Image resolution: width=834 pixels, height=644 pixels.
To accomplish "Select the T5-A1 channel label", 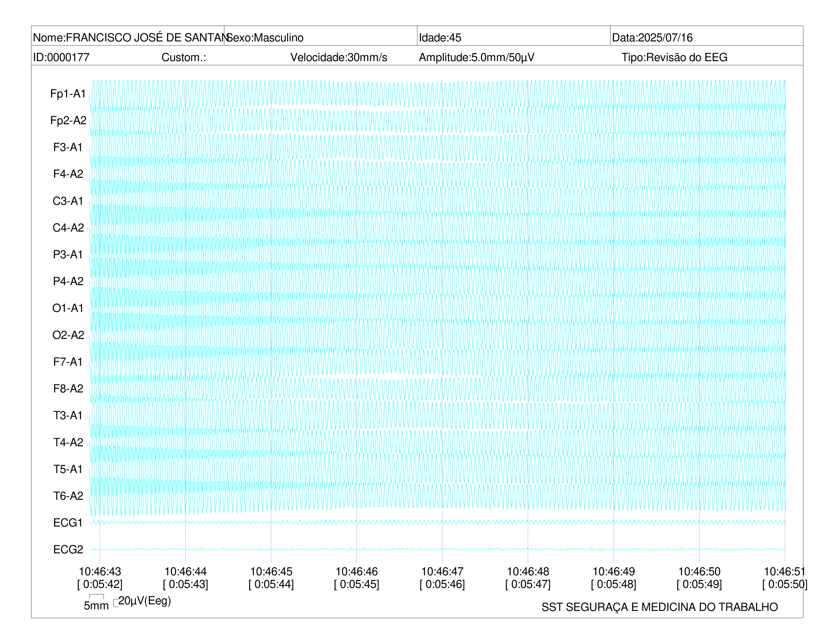I will [68, 469].
